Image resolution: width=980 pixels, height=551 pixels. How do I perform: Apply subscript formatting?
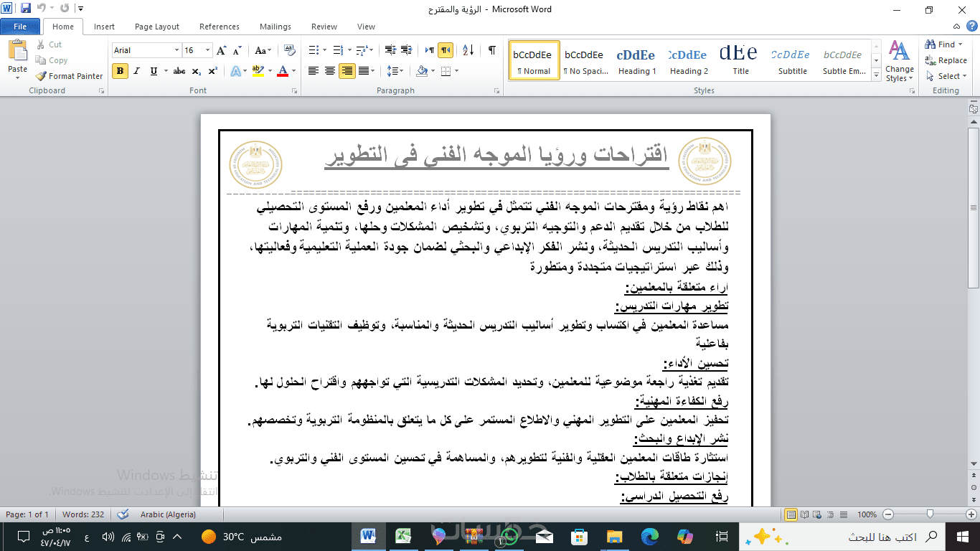(x=197, y=71)
